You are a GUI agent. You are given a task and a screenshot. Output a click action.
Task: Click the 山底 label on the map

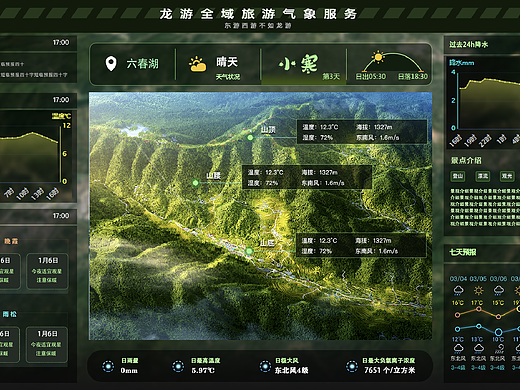click(x=267, y=243)
